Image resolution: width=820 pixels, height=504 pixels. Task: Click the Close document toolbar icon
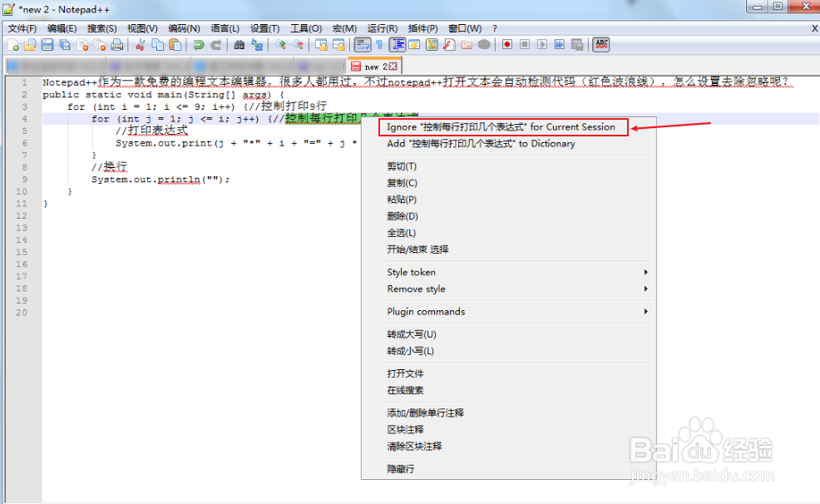(82, 45)
